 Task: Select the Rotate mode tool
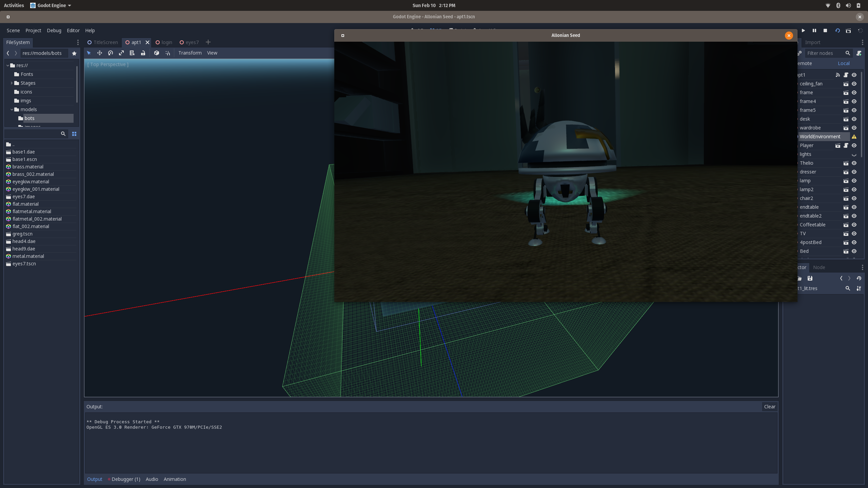pos(111,53)
